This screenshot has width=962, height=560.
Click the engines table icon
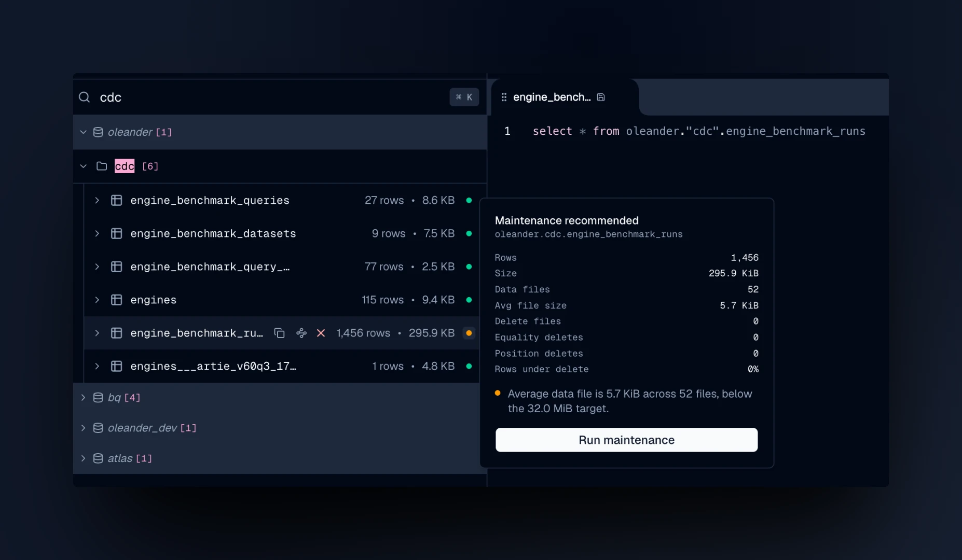[x=117, y=300]
